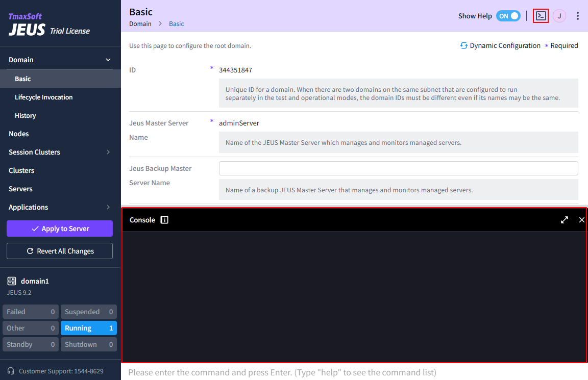Screen dimensions: 588x380
Task: Expand the console to full size
Action: click(x=565, y=220)
